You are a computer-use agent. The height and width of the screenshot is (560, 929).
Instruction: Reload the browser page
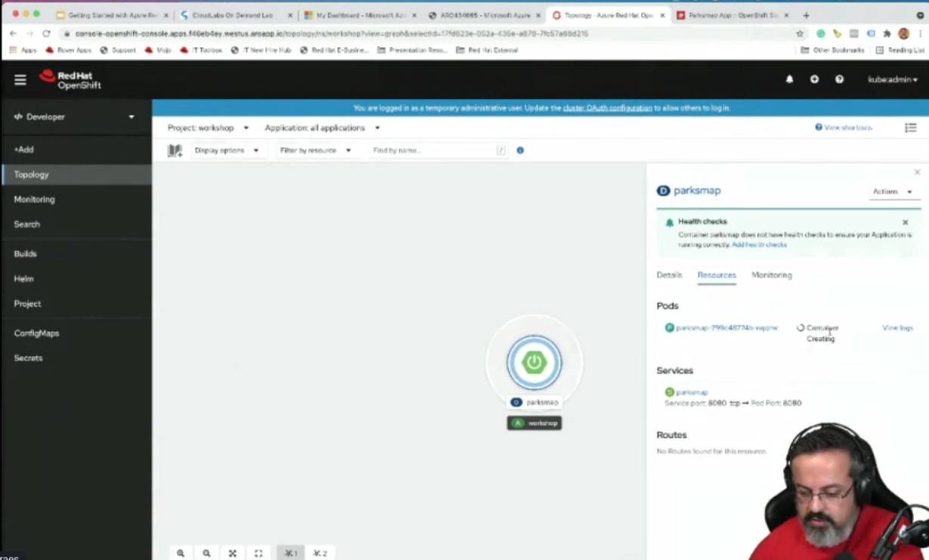[46, 33]
